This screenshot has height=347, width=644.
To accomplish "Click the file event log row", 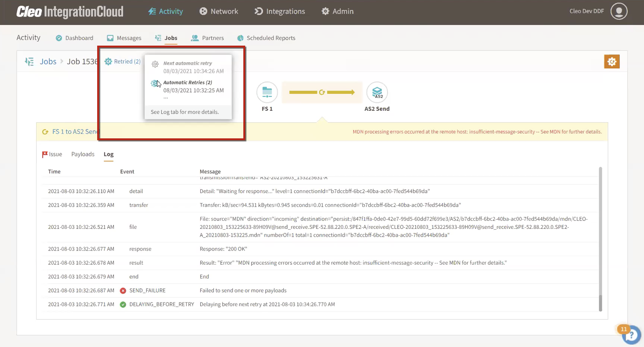I will (320, 227).
